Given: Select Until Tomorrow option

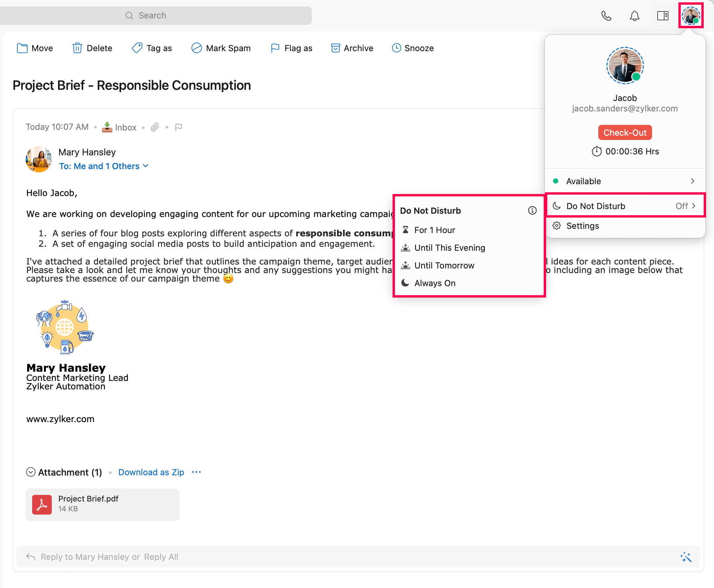Looking at the screenshot, I should point(444,265).
